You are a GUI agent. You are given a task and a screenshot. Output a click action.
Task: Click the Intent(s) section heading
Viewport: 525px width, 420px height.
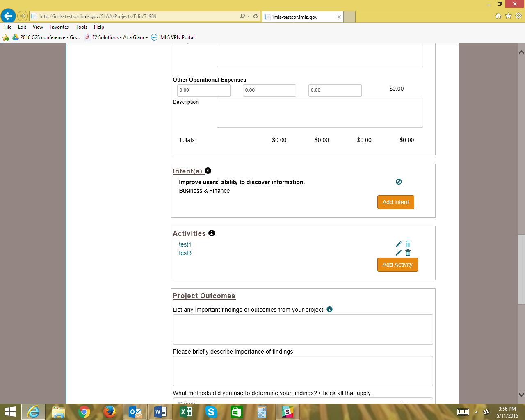pyautogui.click(x=187, y=171)
